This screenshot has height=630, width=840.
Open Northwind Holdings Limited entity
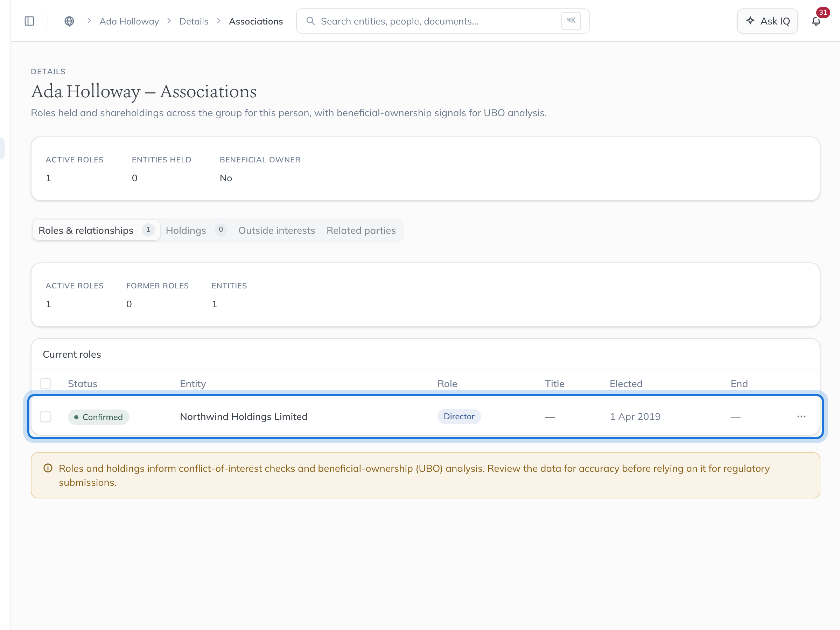coord(243,416)
